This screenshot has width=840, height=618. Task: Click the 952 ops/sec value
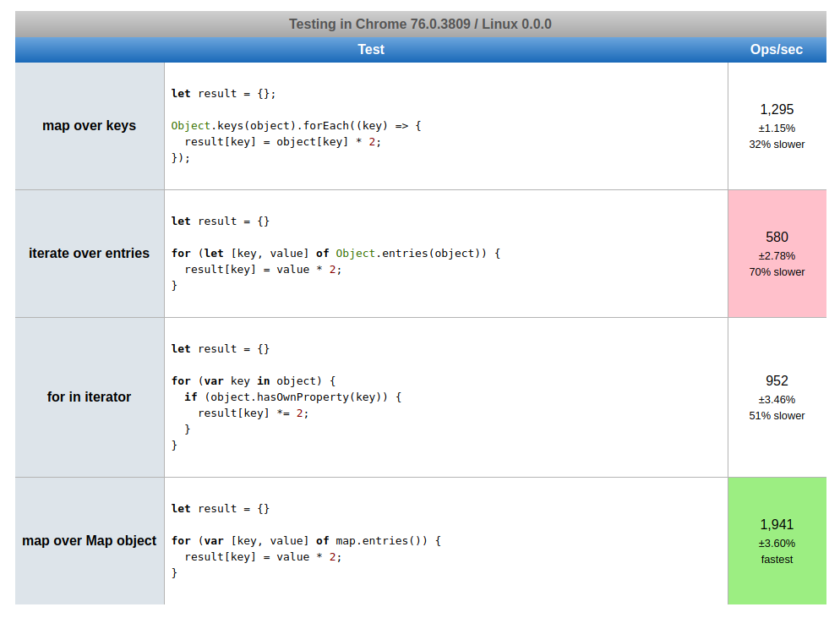coord(777,380)
